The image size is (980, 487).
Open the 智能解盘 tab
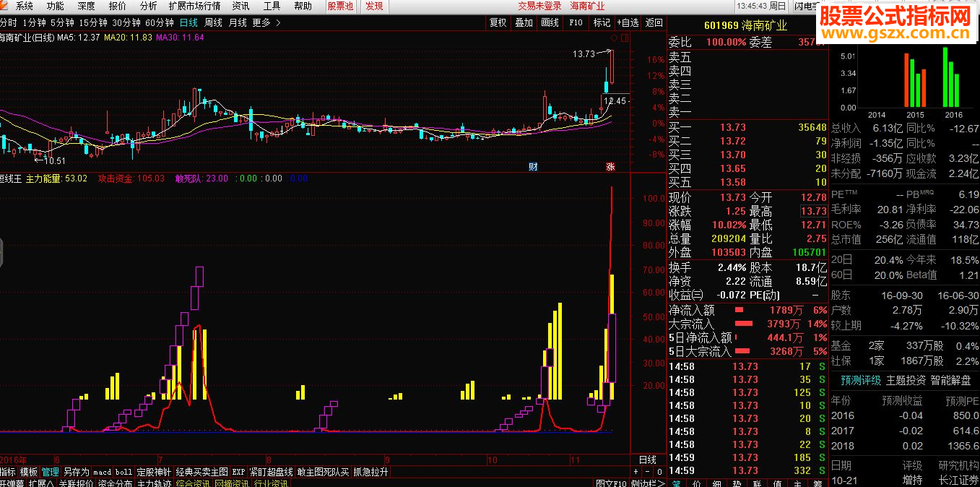[x=950, y=380]
